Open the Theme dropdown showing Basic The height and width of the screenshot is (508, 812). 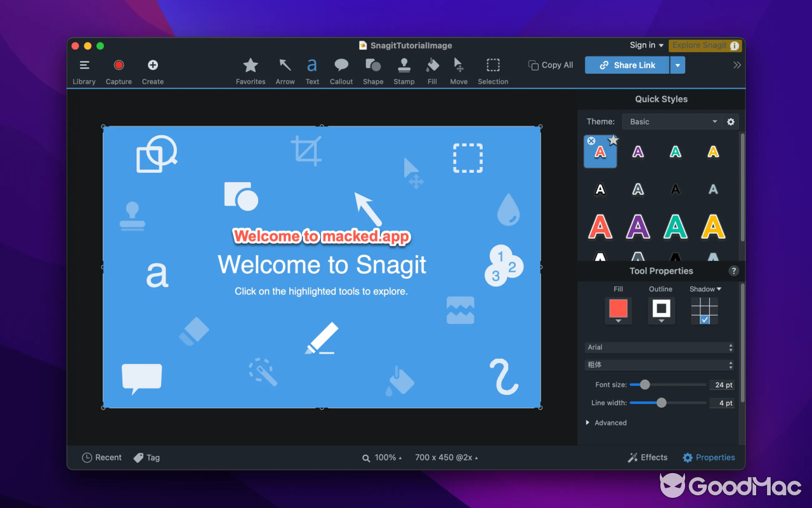coord(672,121)
